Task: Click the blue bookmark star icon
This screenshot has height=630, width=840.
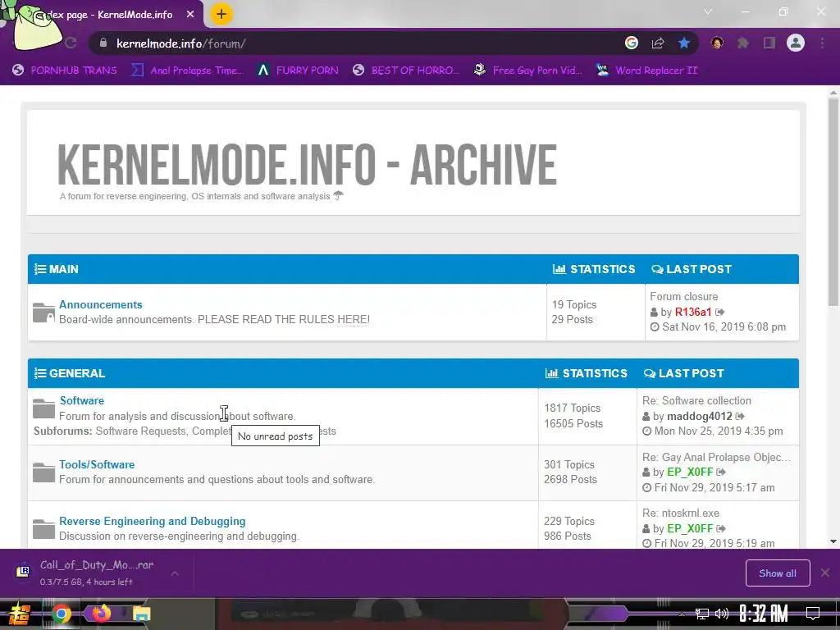Action: [684, 43]
